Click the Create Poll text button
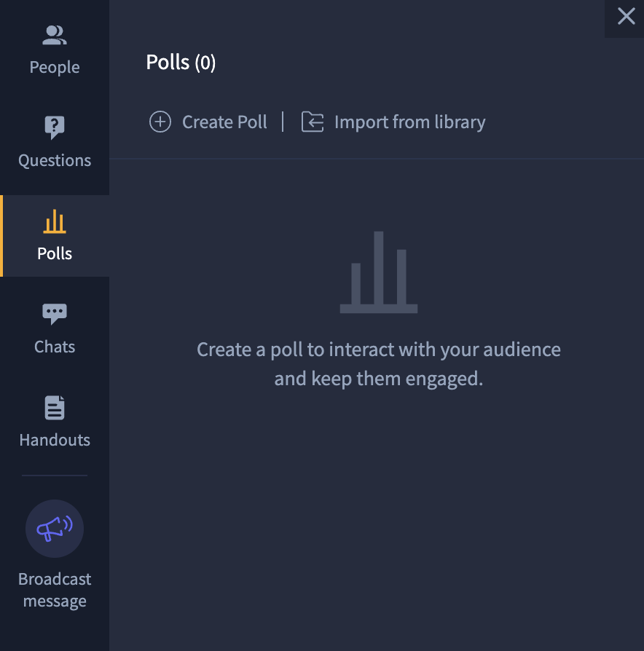The width and height of the screenshot is (644, 651). (224, 122)
